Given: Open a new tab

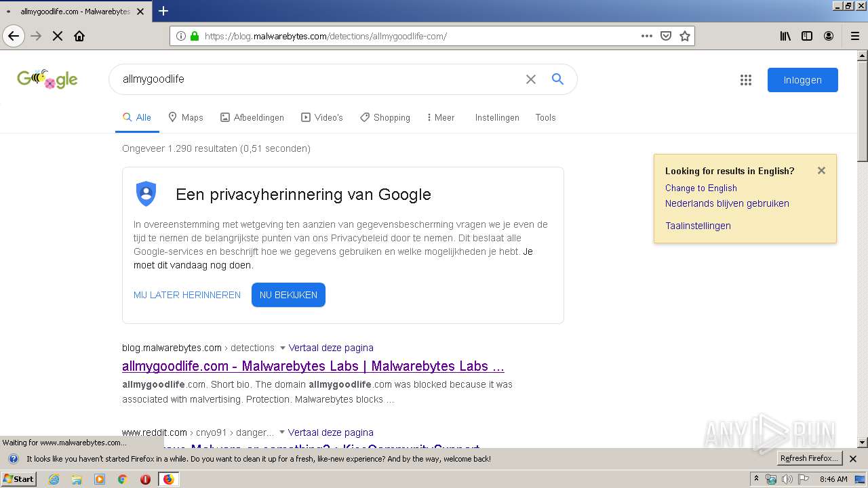Looking at the screenshot, I should (163, 11).
